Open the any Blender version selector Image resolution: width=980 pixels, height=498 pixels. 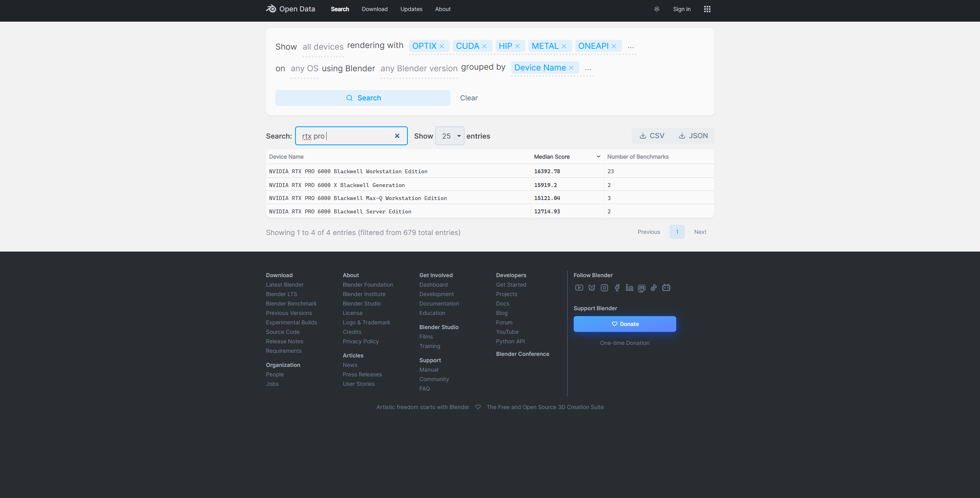tap(419, 68)
